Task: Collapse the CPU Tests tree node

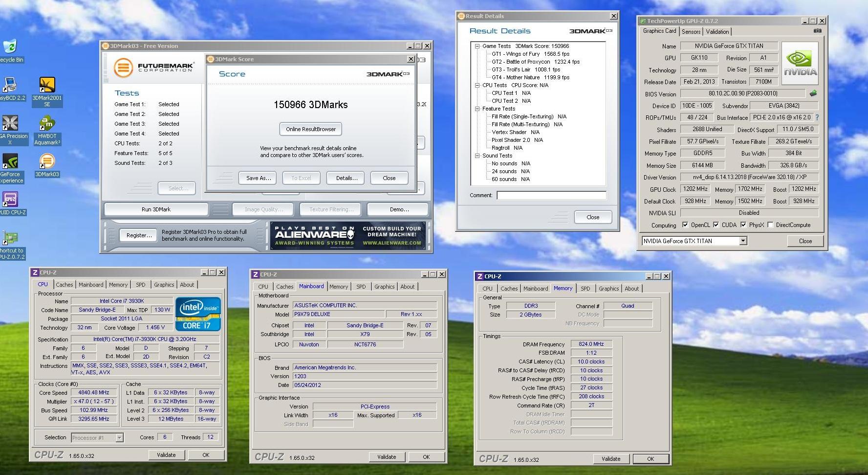Action: click(x=477, y=85)
